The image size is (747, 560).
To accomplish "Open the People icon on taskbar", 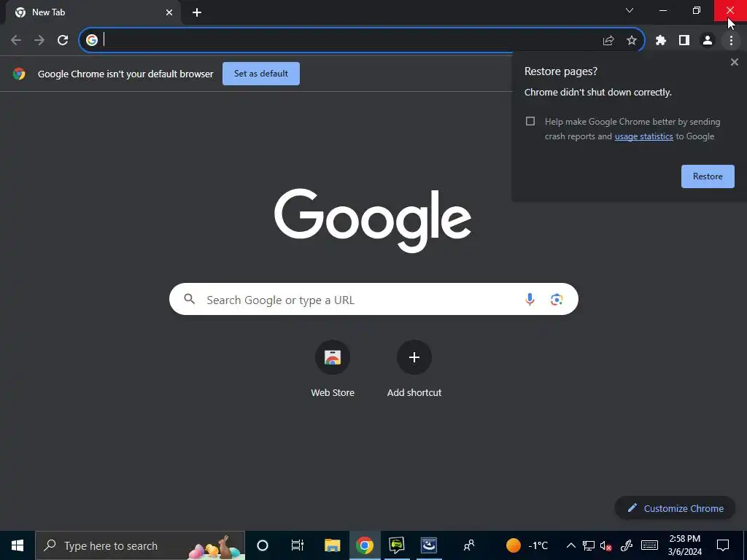I will pyautogui.click(x=469, y=545).
